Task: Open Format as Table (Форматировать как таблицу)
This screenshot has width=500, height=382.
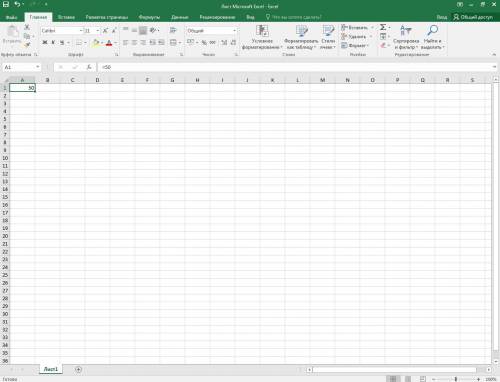Action: click(x=301, y=37)
